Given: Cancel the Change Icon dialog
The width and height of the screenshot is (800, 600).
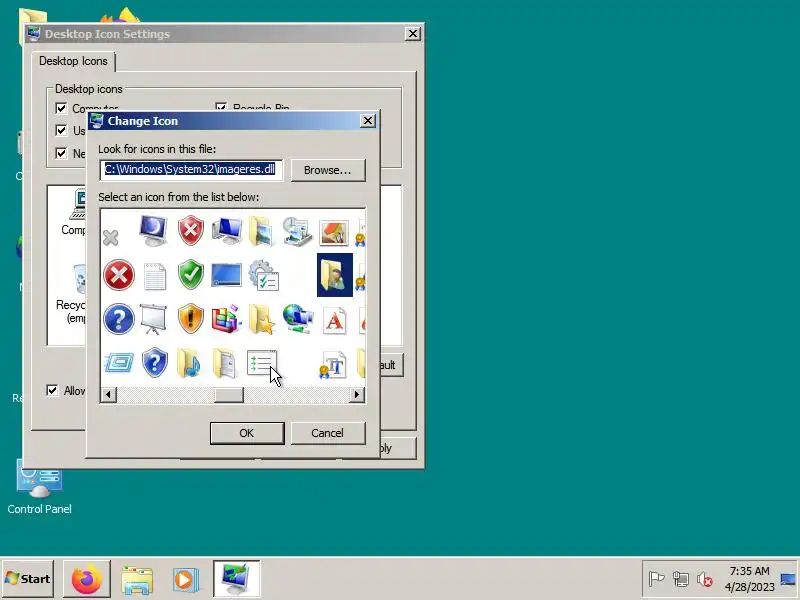Looking at the screenshot, I should coord(328,433).
